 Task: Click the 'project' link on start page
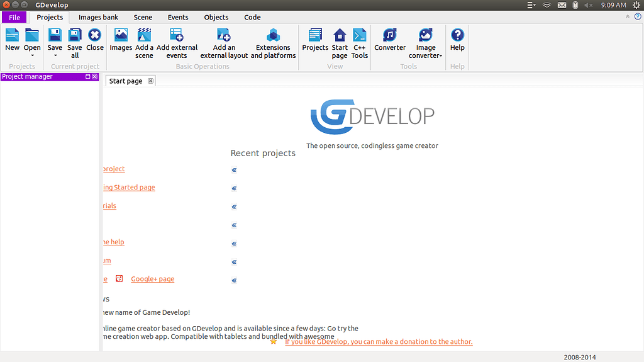[x=114, y=169]
